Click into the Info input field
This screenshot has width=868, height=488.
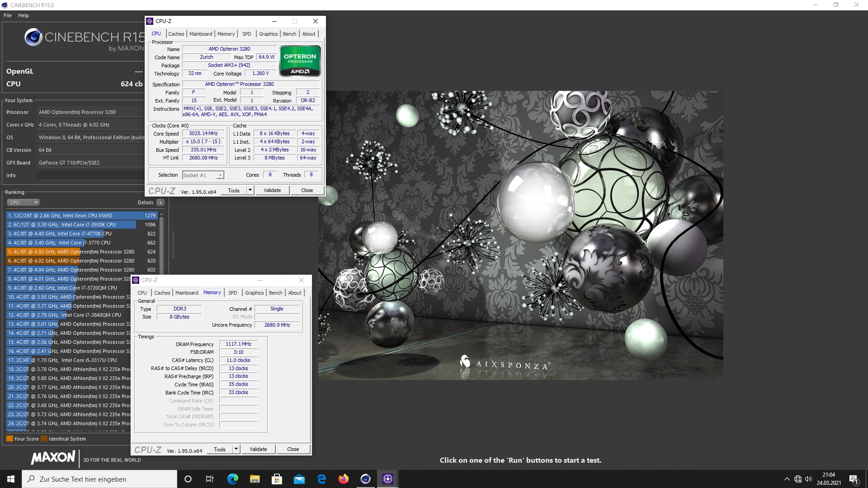(x=90, y=175)
